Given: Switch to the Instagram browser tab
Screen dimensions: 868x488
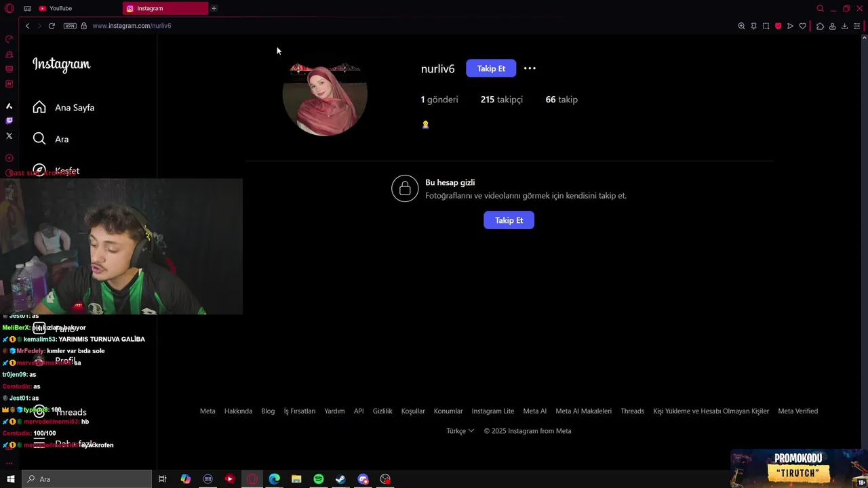Looking at the screenshot, I should [165, 8].
